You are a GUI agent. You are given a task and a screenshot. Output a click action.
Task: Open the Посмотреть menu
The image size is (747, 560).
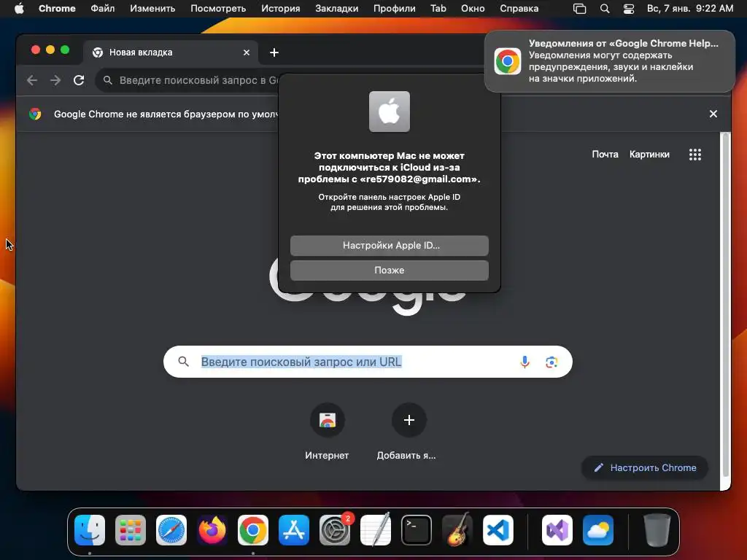tap(218, 9)
